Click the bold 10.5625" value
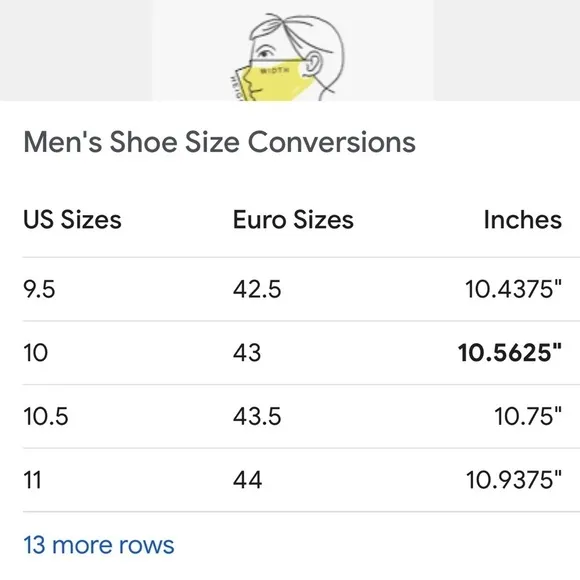 510,353
